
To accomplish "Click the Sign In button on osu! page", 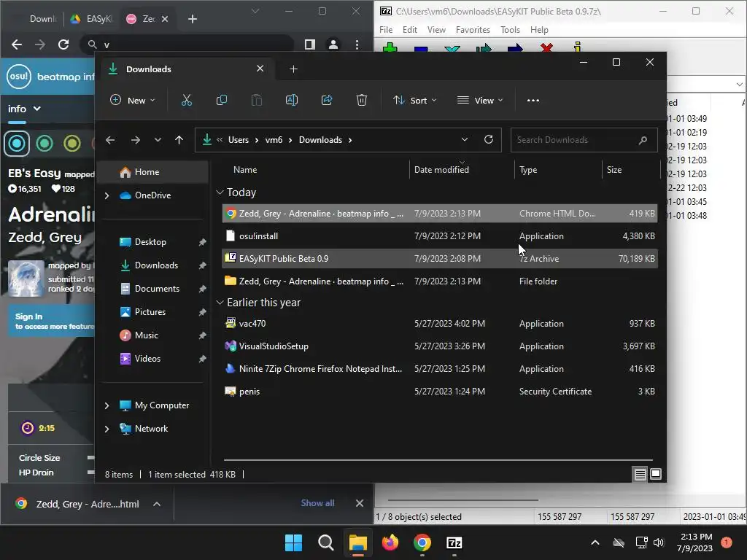I will tap(52, 321).
